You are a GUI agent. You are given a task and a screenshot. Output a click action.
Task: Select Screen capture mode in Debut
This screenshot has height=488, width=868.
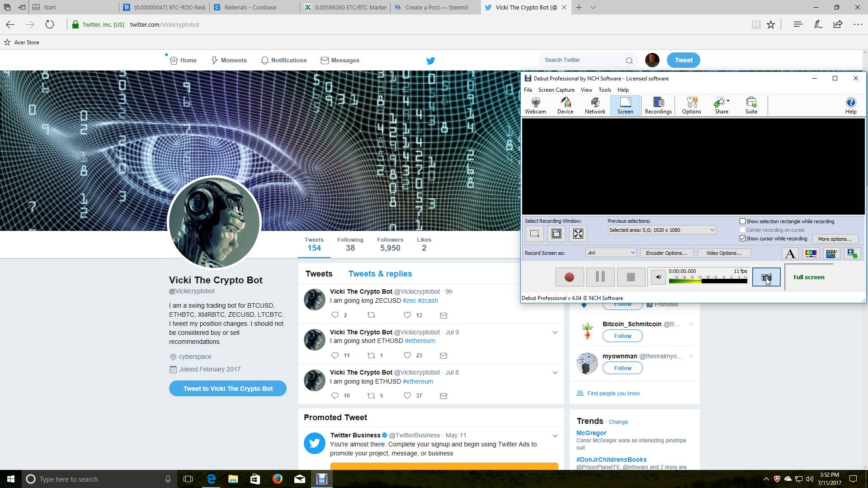pos(625,106)
